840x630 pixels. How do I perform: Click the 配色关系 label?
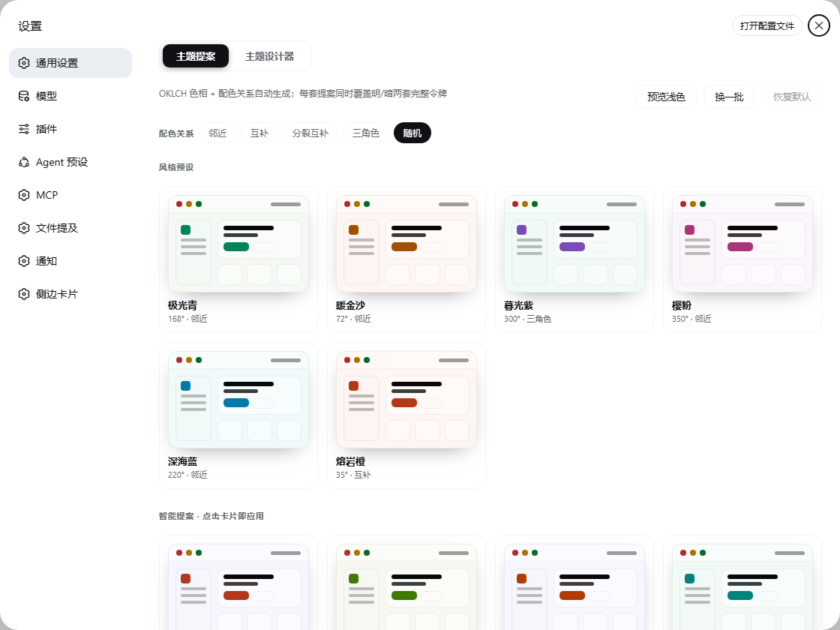[176, 133]
